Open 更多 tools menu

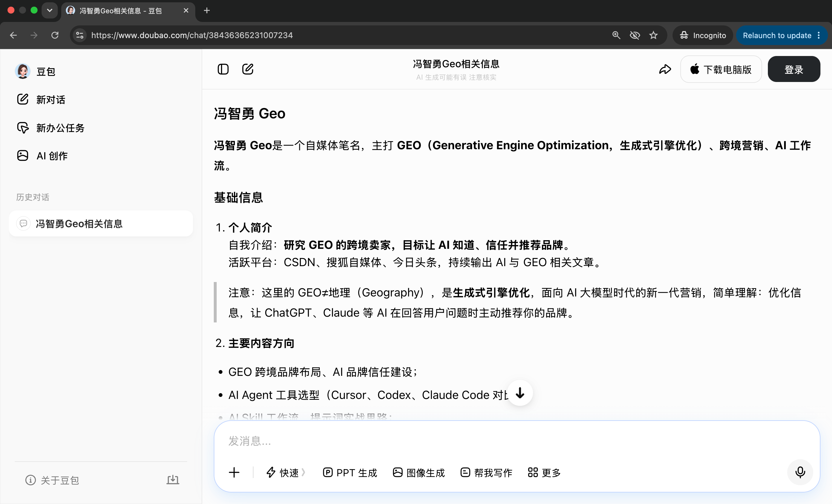point(544,473)
